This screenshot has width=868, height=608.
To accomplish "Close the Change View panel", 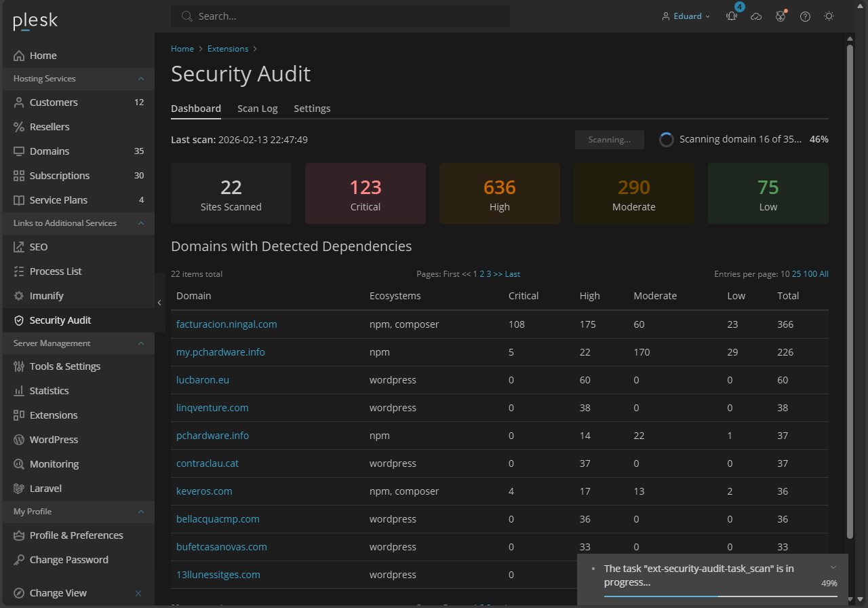I will [x=137, y=592].
